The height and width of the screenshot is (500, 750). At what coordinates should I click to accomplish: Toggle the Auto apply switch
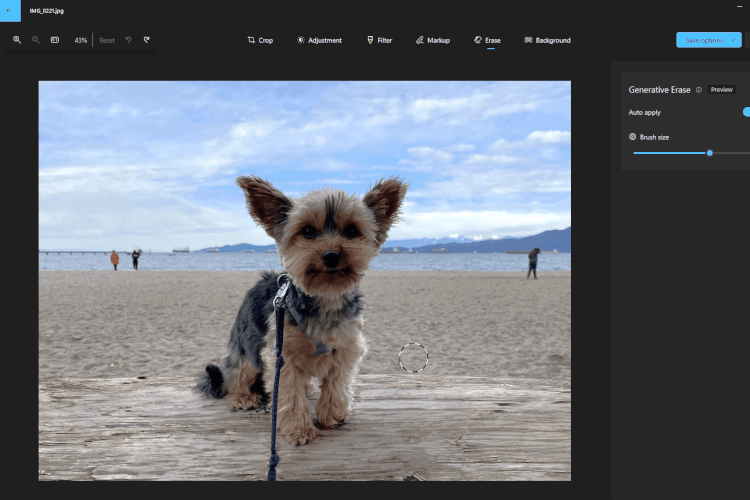[746, 112]
